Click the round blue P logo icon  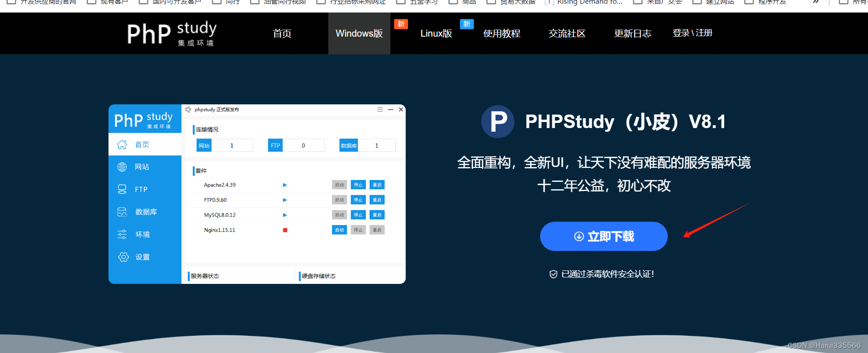coord(498,122)
